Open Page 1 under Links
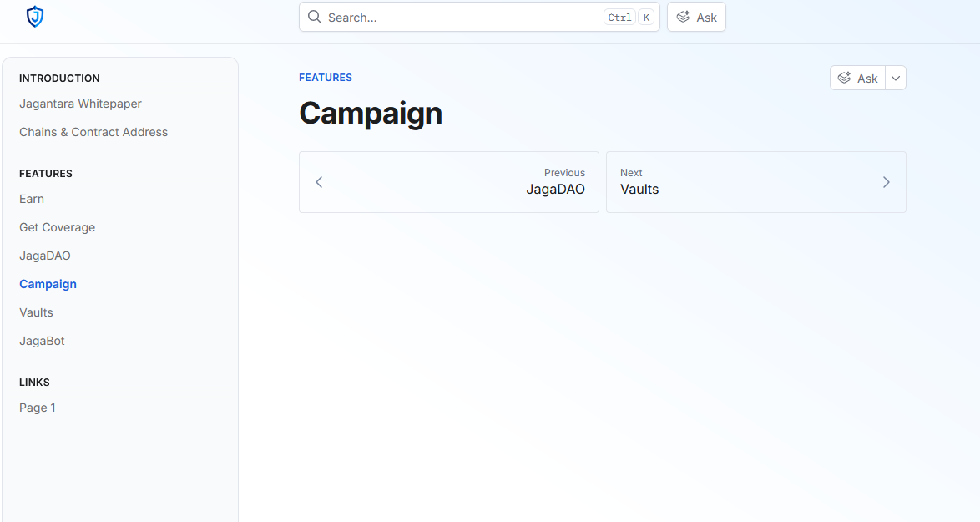Viewport: 980px width, 522px height. (38, 408)
